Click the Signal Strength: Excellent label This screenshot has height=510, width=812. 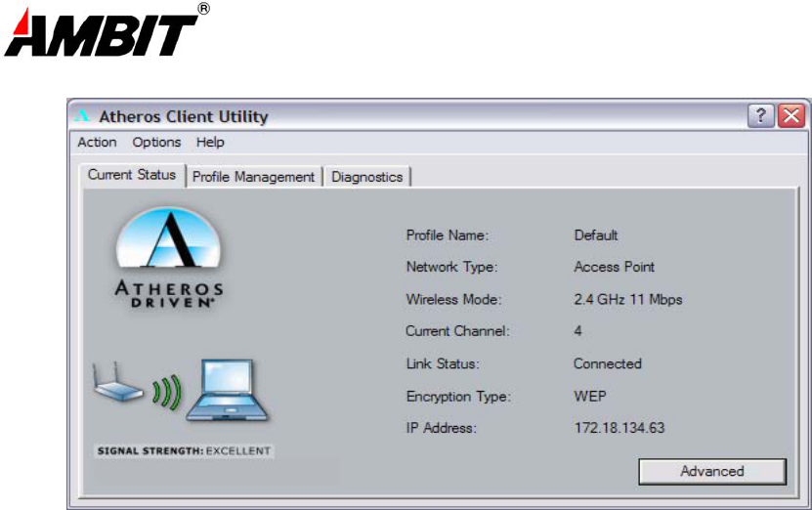(184, 451)
